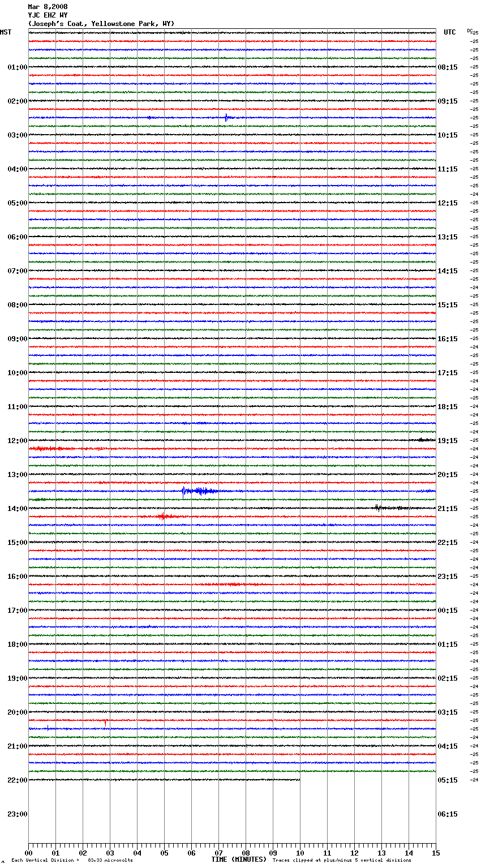The width and height of the screenshot is (481, 868).
Task: Click the UTC time label "13:15"
Action: (x=448, y=237)
